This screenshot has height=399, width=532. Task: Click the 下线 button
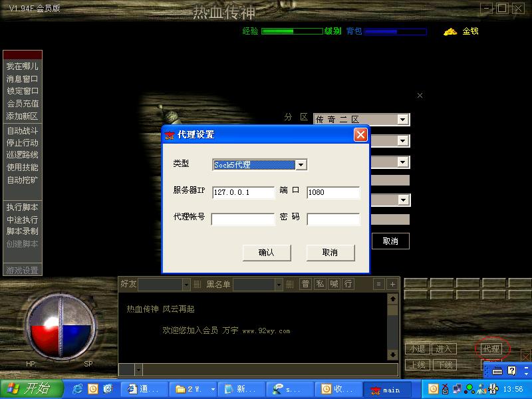click(x=444, y=364)
